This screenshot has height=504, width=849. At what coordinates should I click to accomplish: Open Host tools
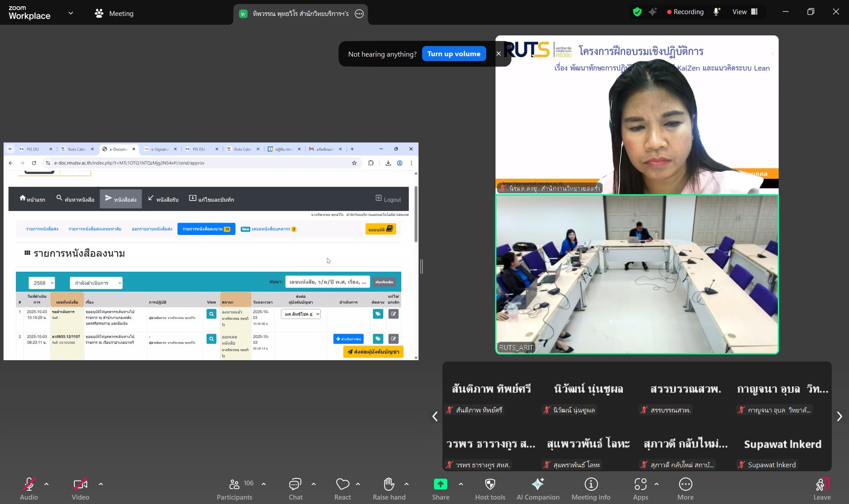490,489
